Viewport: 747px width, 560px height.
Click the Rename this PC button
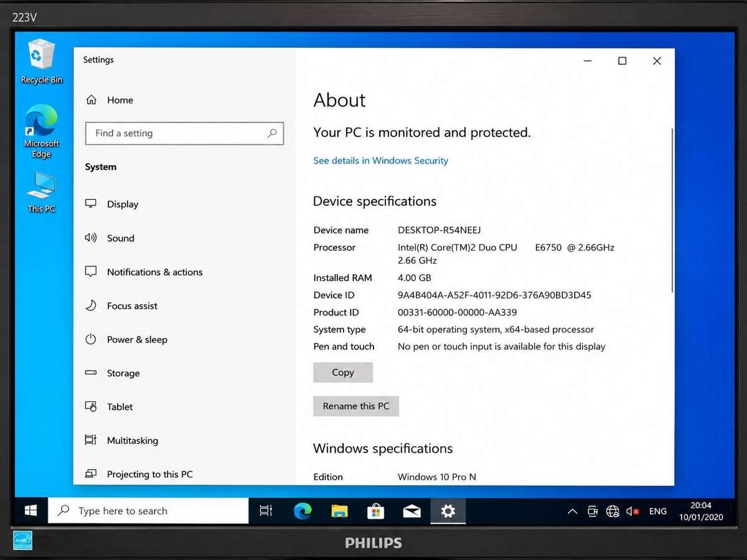(356, 406)
